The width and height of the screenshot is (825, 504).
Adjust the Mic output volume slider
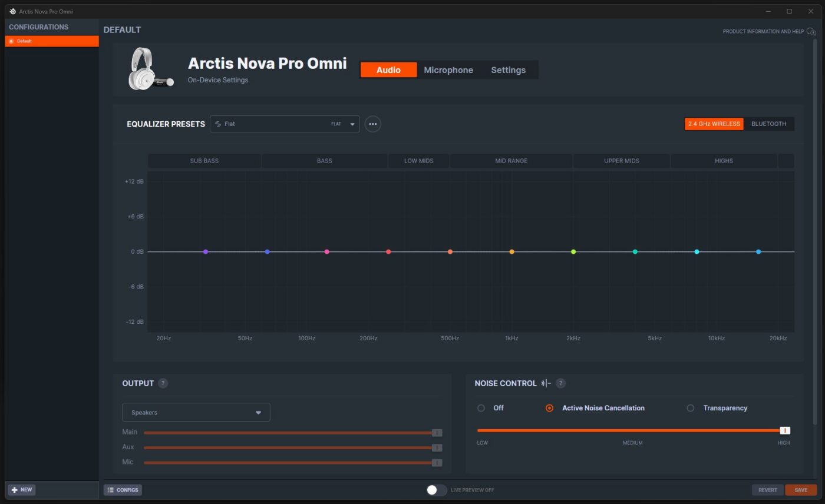293,463
